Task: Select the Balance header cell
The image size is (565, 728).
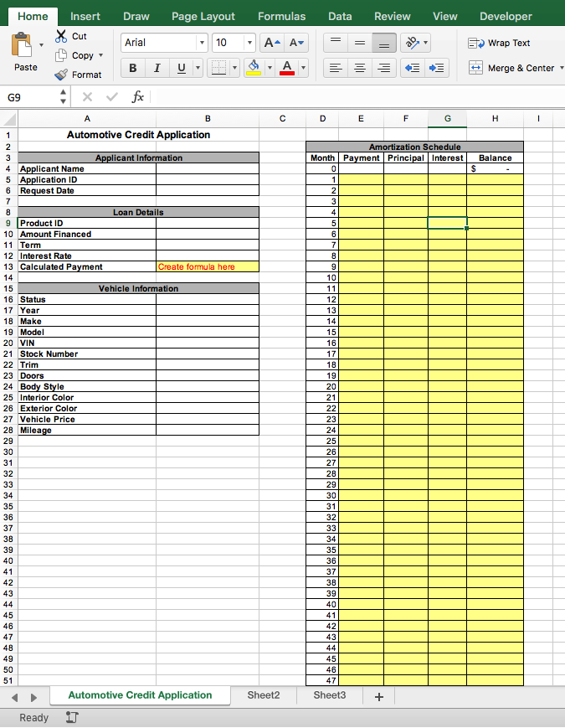Action: 495,158
